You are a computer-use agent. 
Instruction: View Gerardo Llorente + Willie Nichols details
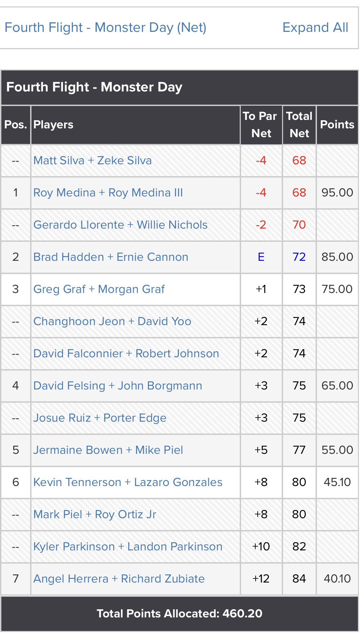pyautogui.click(x=120, y=225)
